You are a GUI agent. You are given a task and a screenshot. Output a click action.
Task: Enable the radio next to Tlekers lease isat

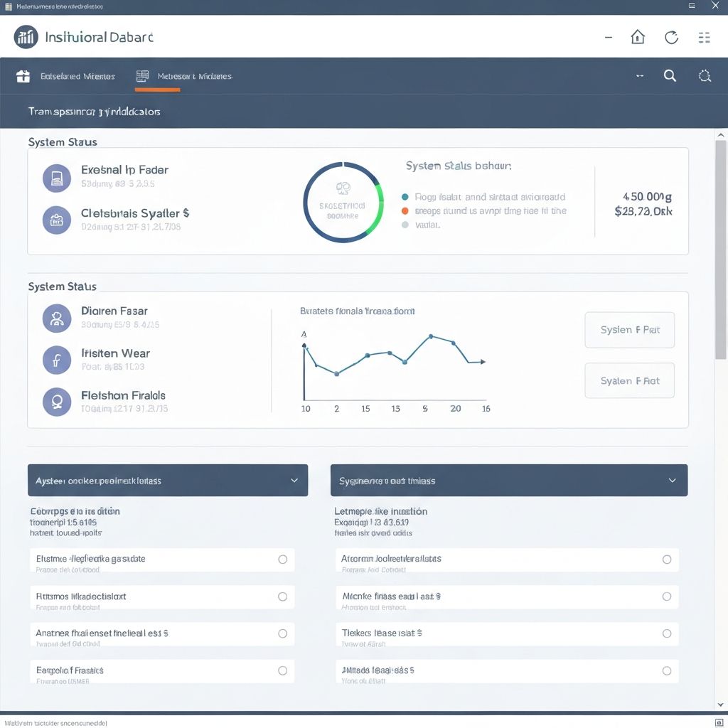pos(667,634)
